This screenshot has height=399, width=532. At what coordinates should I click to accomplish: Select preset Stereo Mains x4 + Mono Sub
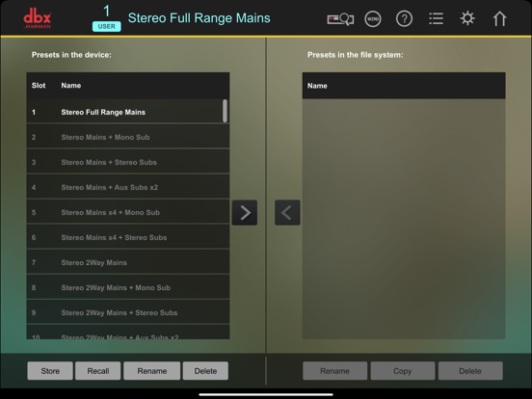pyautogui.click(x=128, y=212)
